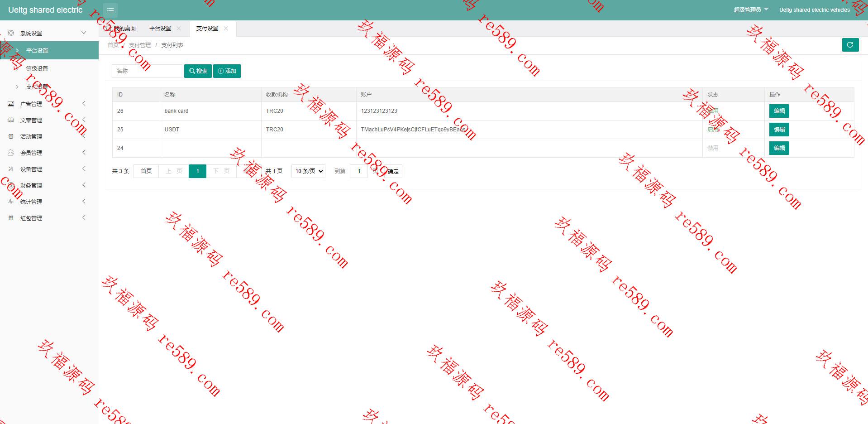The width and height of the screenshot is (868, 424).
Task: Focus the 名称 search input field
Action: 147,71
